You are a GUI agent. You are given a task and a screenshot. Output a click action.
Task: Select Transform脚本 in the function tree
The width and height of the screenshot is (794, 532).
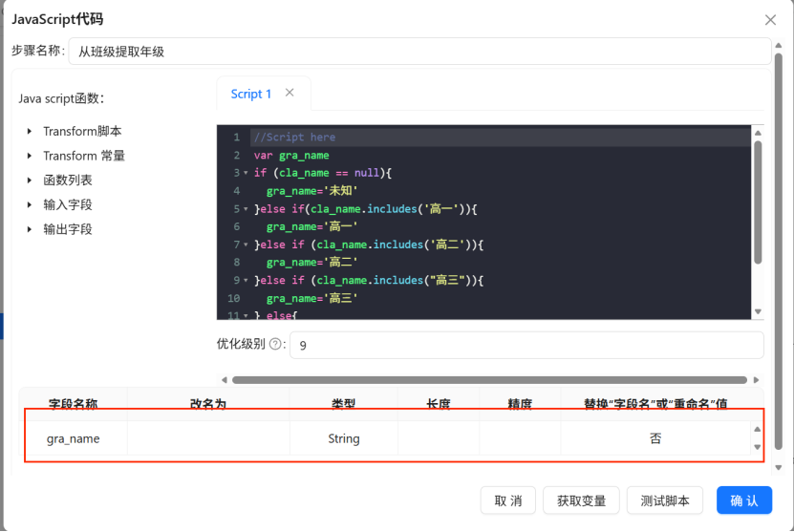82,131
